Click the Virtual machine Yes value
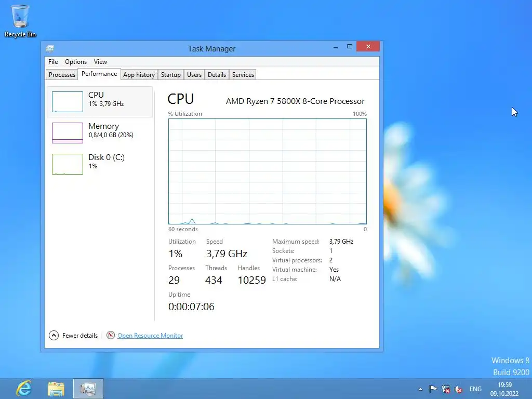This screenshot has width=532, height=399. (x=334, y=270)
